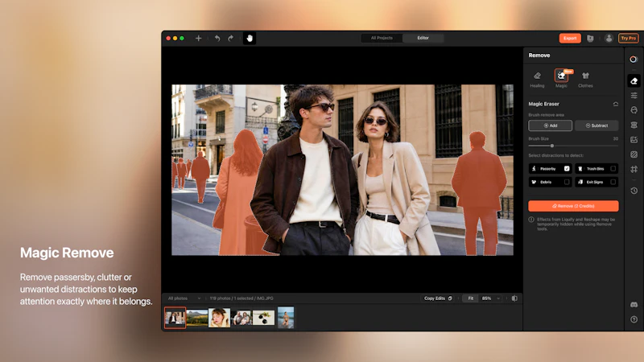Open the zoom percentage dropdown
The image size is (644, 362).
[491, 298]
